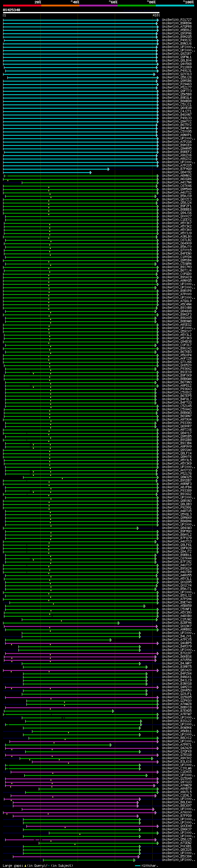
Task: Select the UniRef100_Q8I420 label
Action: 176,670
